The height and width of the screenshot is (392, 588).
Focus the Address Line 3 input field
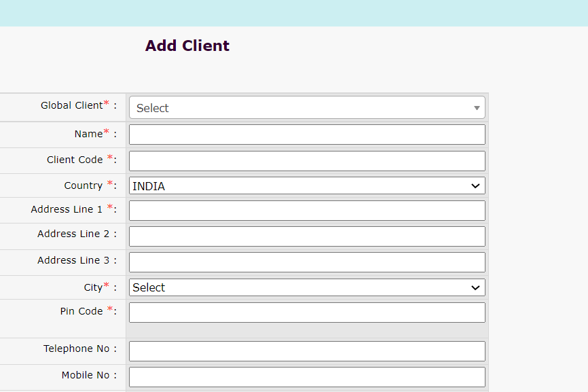pyautogui.click(x=307, y=262)
